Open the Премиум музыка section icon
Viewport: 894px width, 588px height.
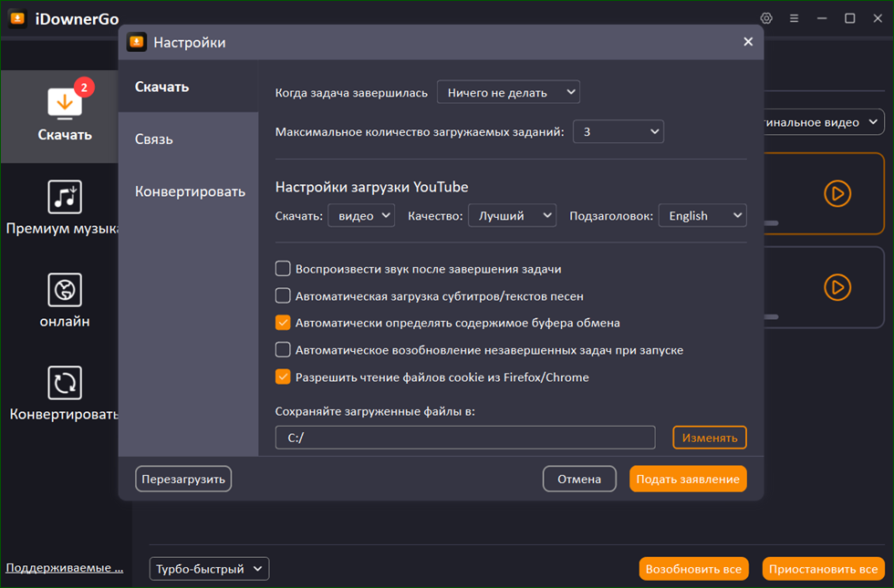(x=65, y=197)
